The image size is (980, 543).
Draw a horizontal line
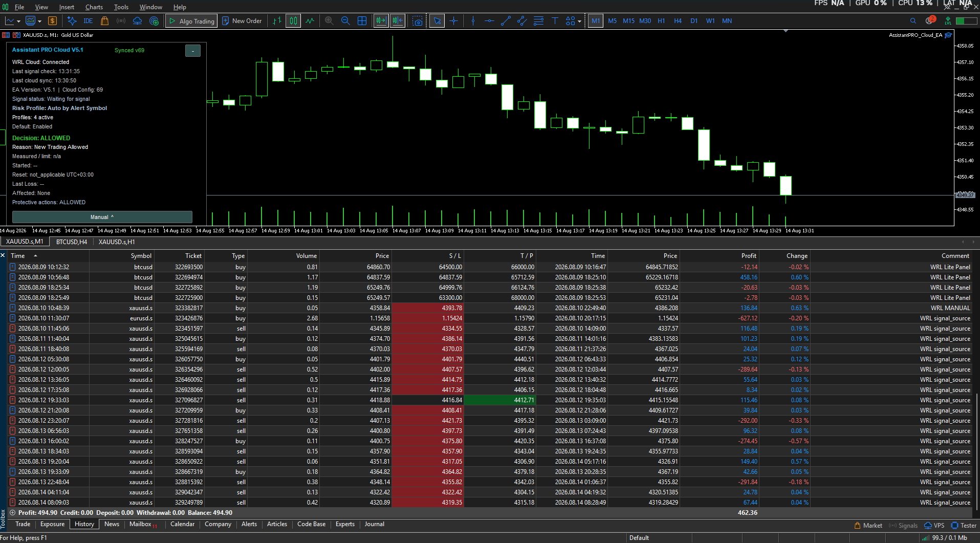tap(489, 21)
